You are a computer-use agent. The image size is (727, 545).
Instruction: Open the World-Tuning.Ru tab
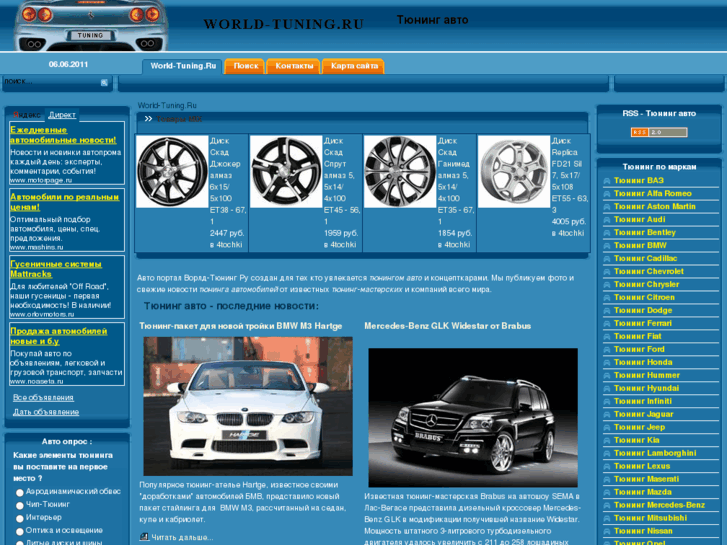pyautogui.click(x=183, y=66)
